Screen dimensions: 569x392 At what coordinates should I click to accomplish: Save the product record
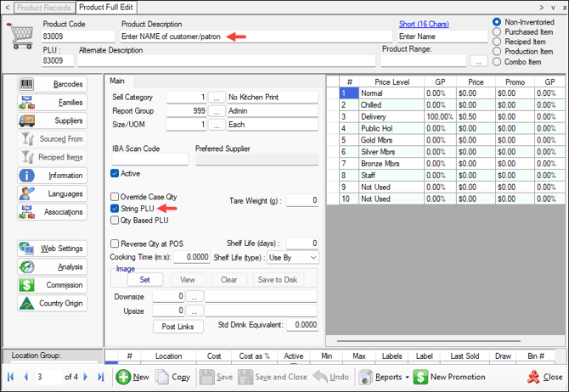click(x=217, y=377)
